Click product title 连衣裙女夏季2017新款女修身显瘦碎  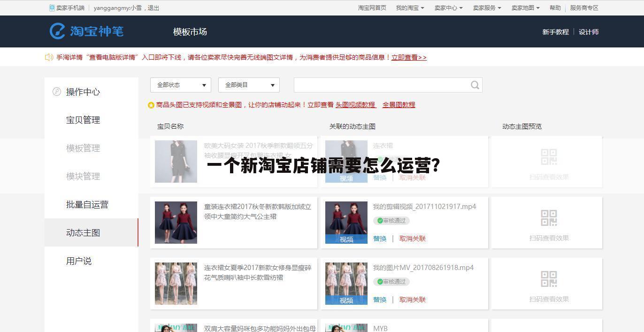(x=258, y=268)
